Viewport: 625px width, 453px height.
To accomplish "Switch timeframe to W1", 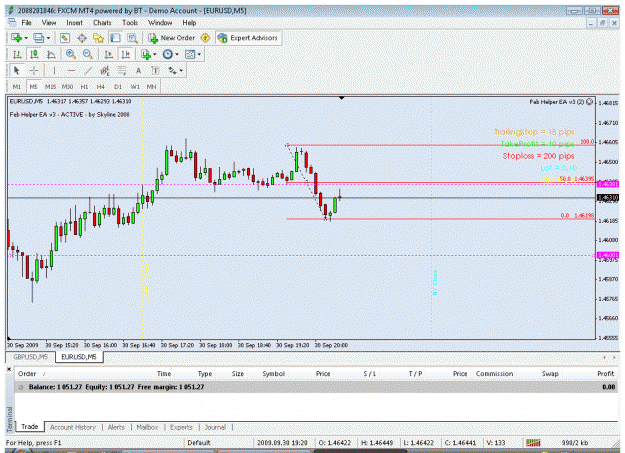I will click(x=135, y=87).
